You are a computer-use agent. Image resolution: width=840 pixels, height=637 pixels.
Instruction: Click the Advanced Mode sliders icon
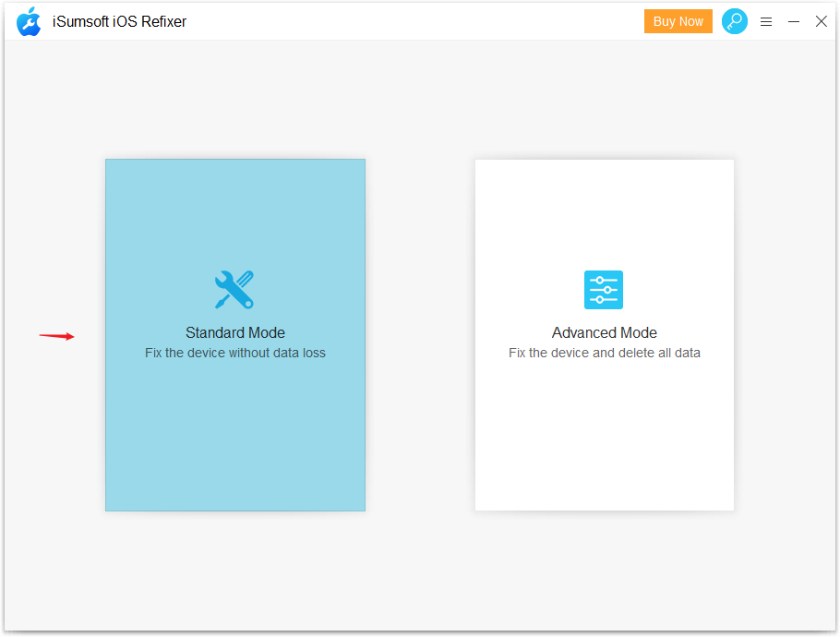pyautogui.click(x=603, y=290)
